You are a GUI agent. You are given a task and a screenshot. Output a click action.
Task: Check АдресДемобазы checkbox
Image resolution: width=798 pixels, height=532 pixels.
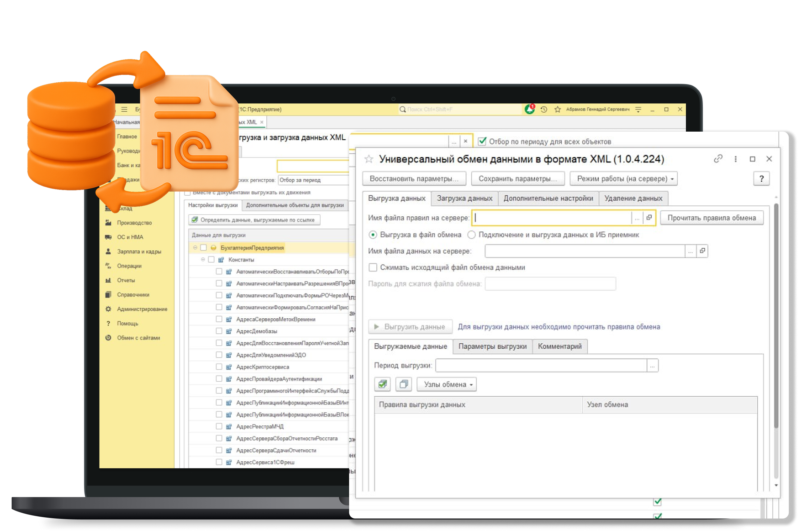click(x=219, y=331)
